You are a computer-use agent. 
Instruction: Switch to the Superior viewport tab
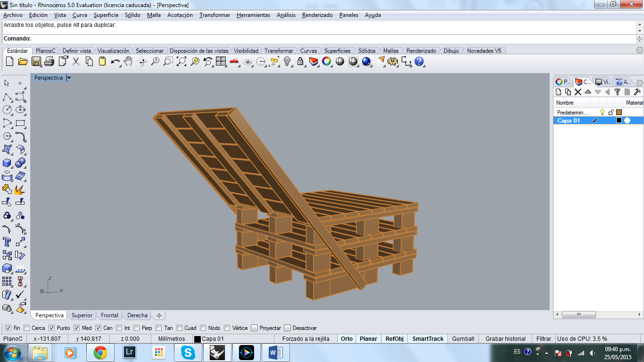(x=82, y=315)
